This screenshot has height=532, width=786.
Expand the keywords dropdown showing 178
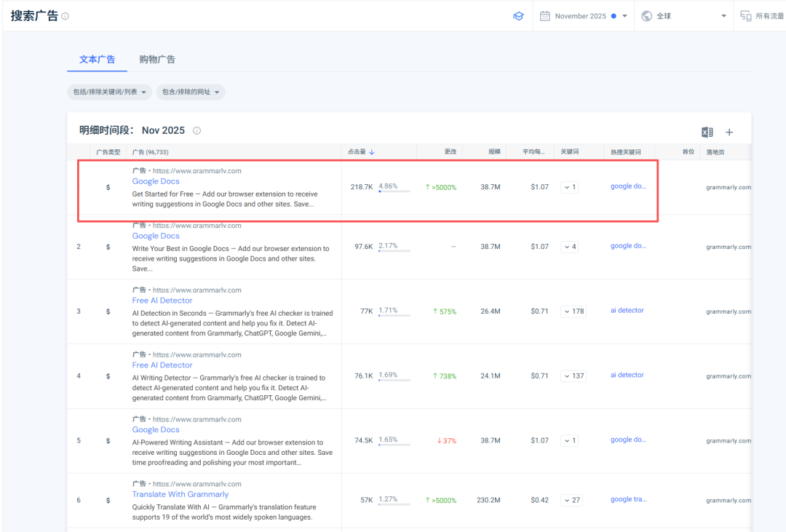click(x=573, y=311)
